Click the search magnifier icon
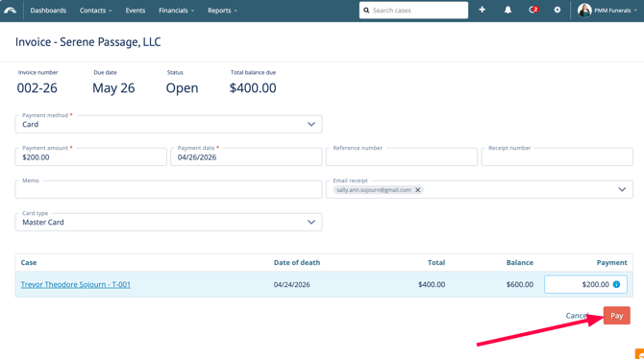644x359 pixels. click(366, 11)
